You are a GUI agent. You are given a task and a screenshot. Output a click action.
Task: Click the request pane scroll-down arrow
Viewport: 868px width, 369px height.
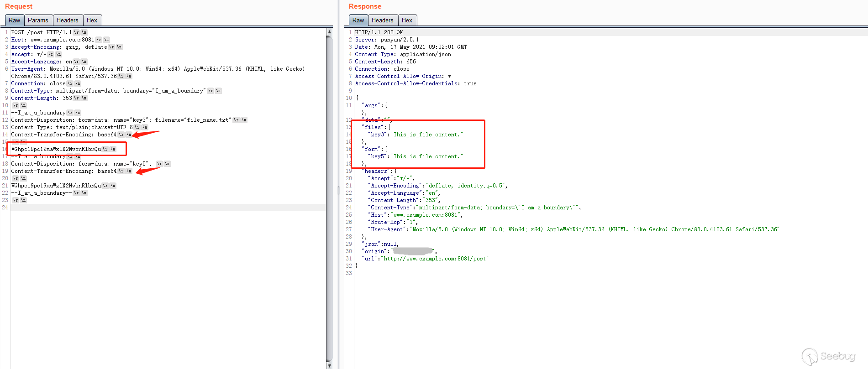tap(329, 365)
